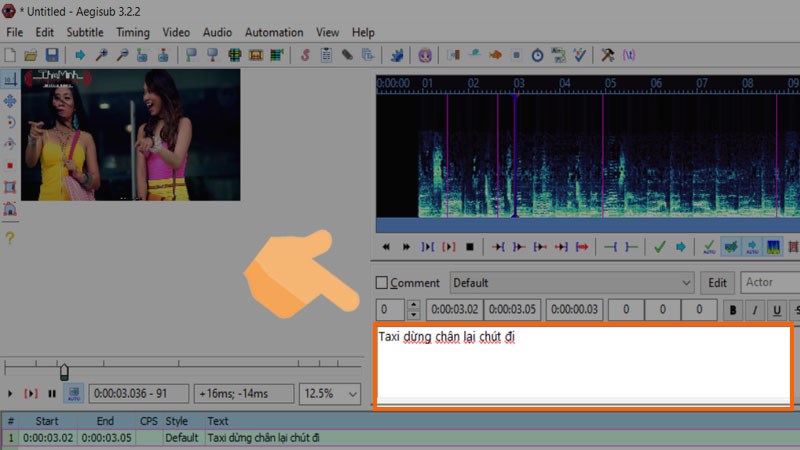Decrease layer number with down spinner

coord(414,314)
